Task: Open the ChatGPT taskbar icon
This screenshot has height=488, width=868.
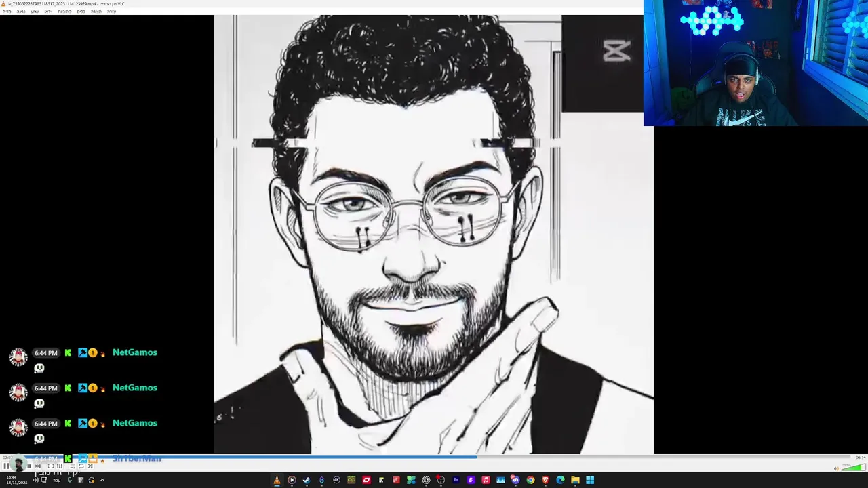Action: pos(426,480)
